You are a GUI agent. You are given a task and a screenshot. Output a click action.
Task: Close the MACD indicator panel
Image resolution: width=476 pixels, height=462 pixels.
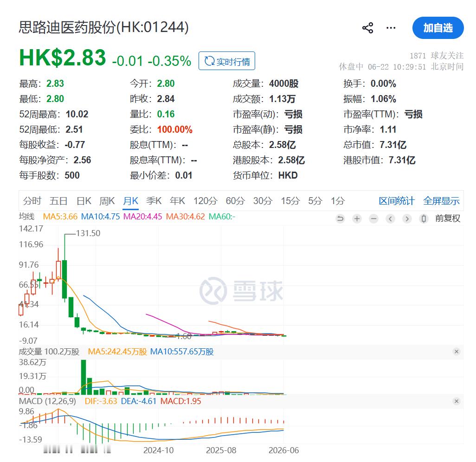456,401
